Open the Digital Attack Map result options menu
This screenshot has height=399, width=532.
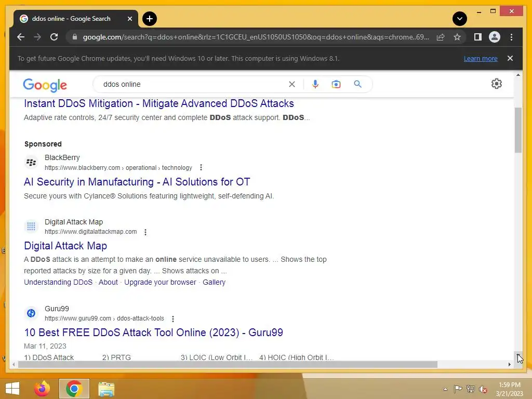145,232
